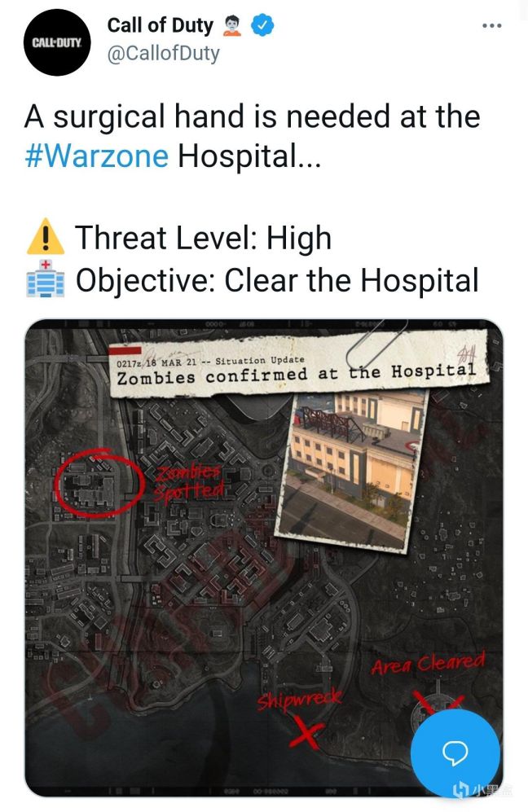Click the yellow warning sign emoji
The width and height of the screenshot is (528, 812).
point(46,236)
